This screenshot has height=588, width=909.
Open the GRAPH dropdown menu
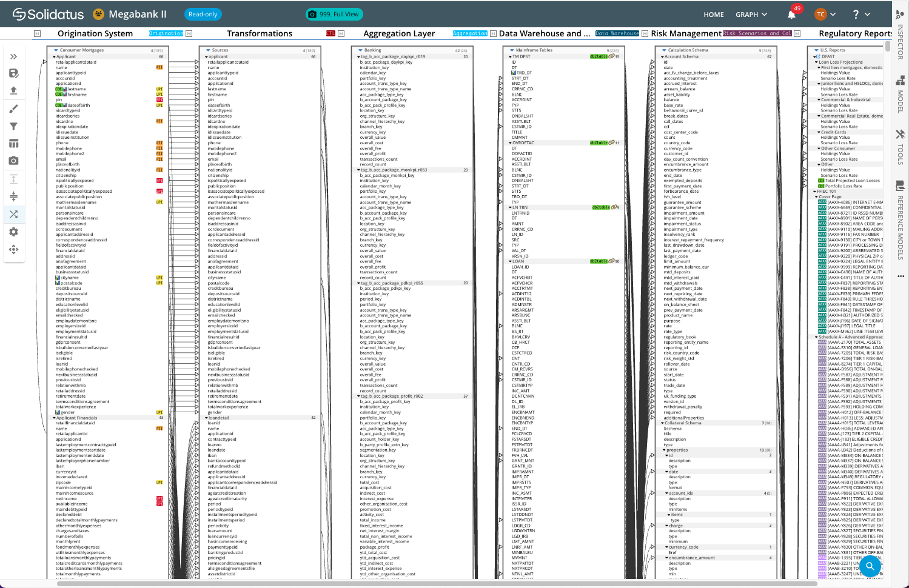pos(751,15)
